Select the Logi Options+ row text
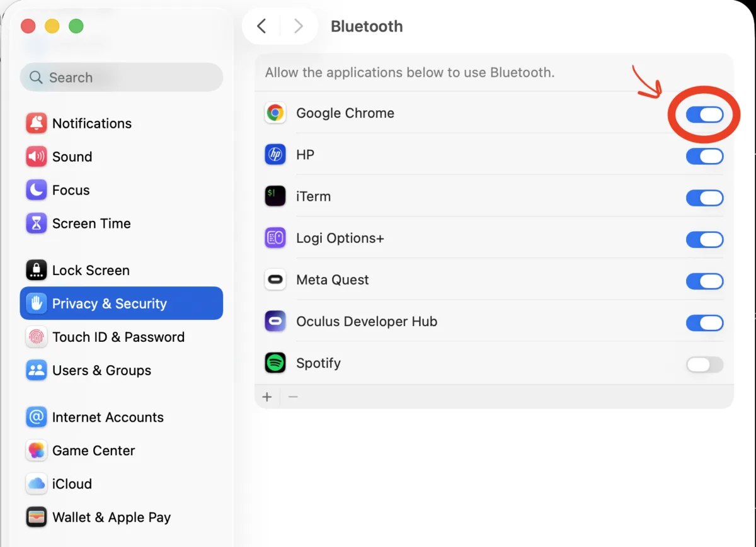Screen dimensions: 756x547 [340, 239]
